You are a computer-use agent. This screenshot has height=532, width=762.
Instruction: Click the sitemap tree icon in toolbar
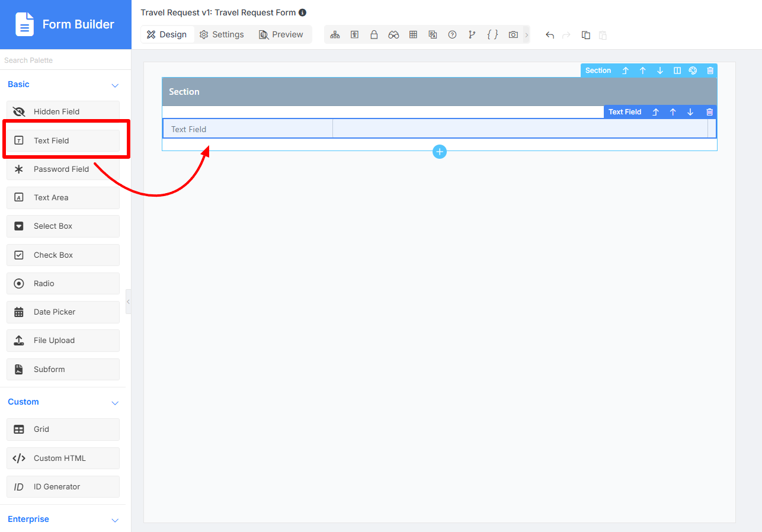point(335,35)
